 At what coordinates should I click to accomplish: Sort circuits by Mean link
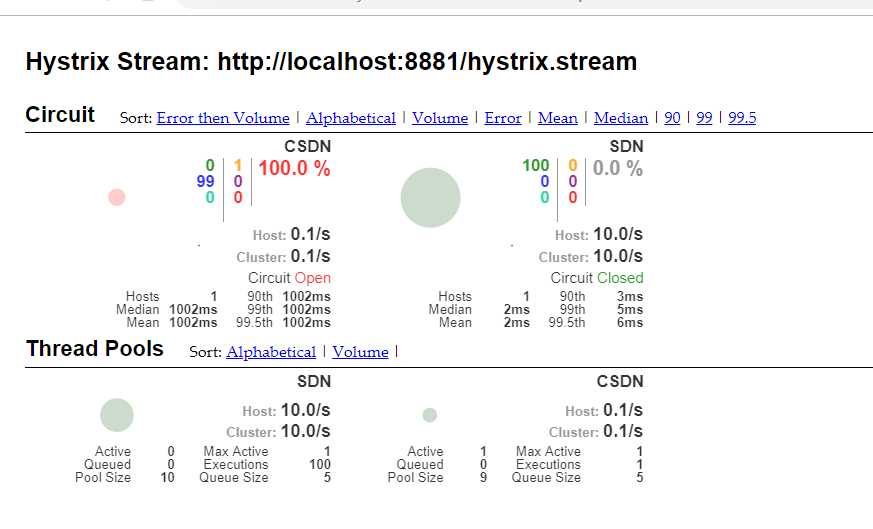pos(557,118)
